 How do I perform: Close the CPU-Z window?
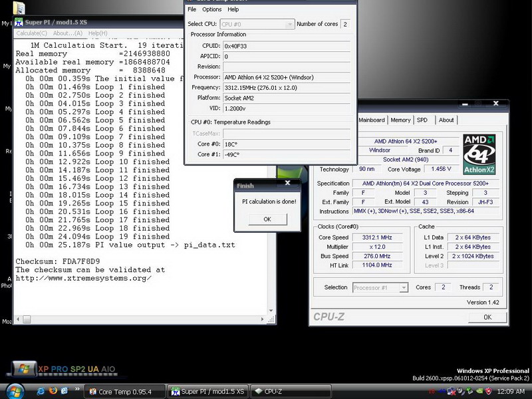(495, 104)
